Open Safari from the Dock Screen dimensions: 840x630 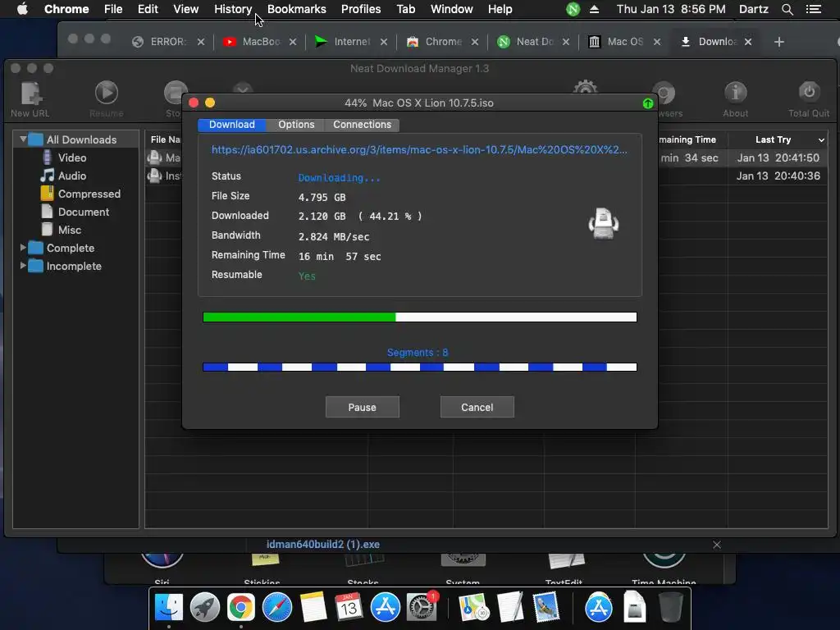coord(277,608)
